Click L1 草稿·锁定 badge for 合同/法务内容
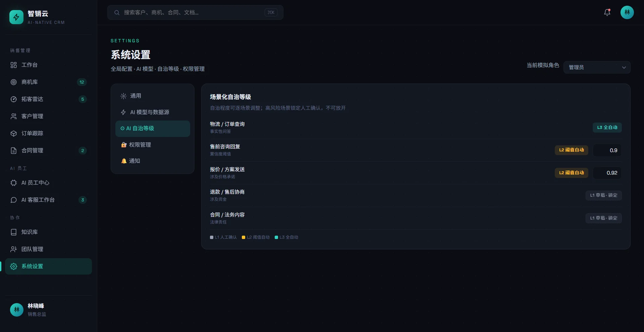Screen dimensions: 644x332 (603, 218)
